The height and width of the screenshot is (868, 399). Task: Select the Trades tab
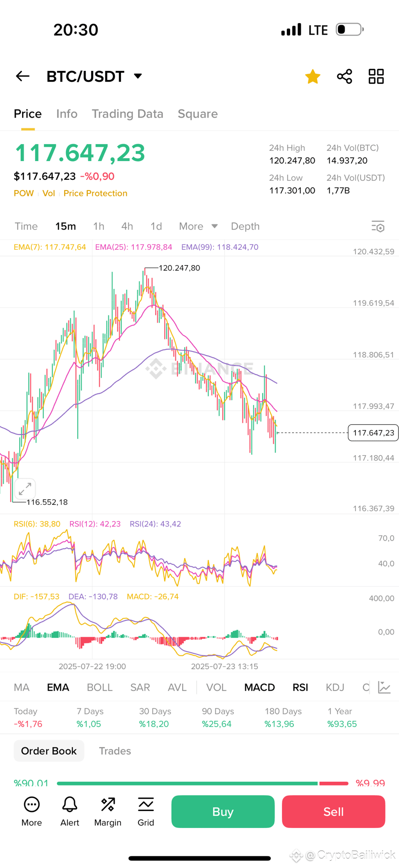[115, 751]
